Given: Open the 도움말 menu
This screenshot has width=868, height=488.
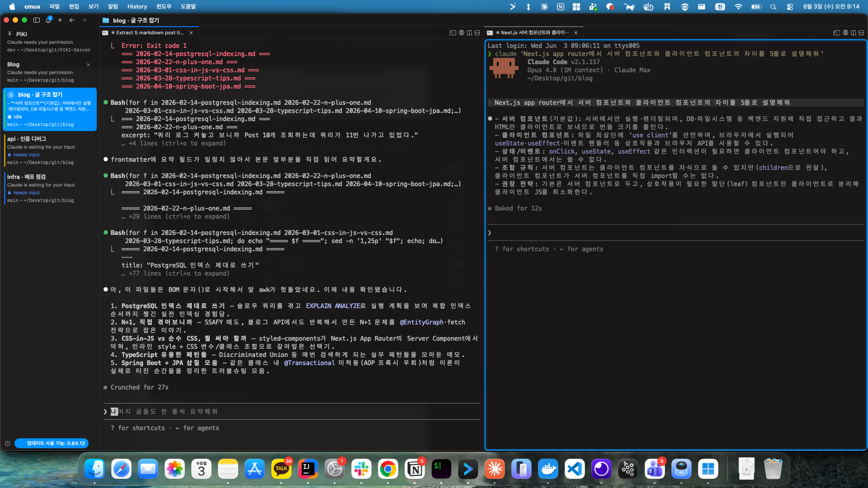Looking at the screenshot, I should [x=188, y=6].
